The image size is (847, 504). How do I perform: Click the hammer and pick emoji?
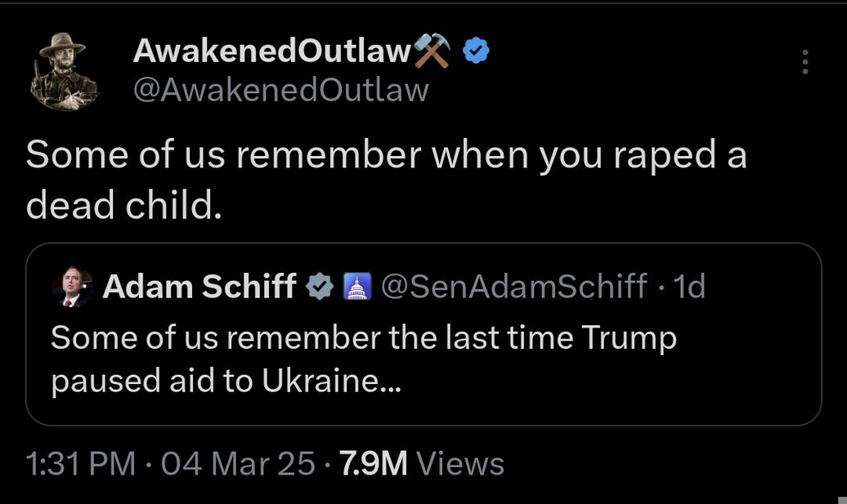[432, 52]
